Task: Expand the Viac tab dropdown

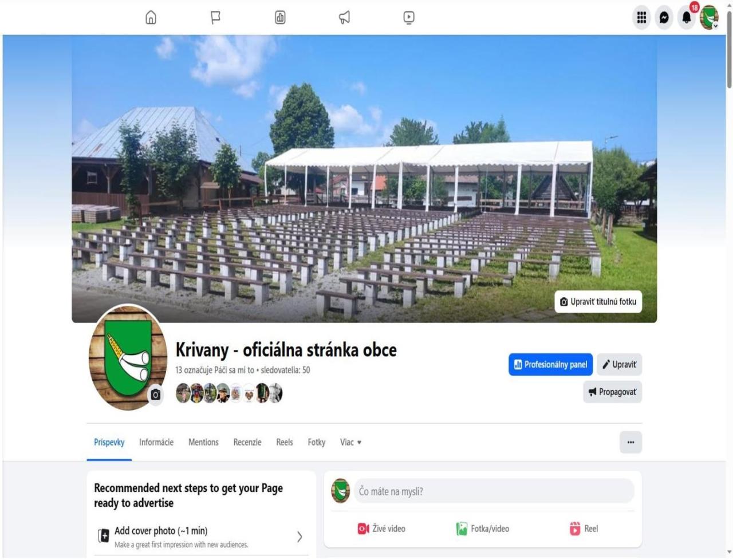Action: coord(350,443)
